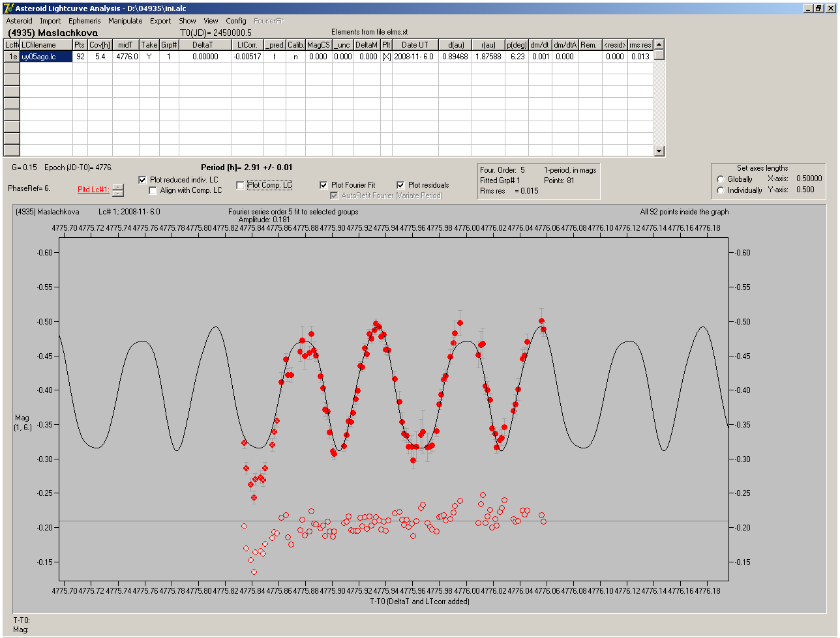
Task: Click the Period [h] value text
Action: pos(247,167)
